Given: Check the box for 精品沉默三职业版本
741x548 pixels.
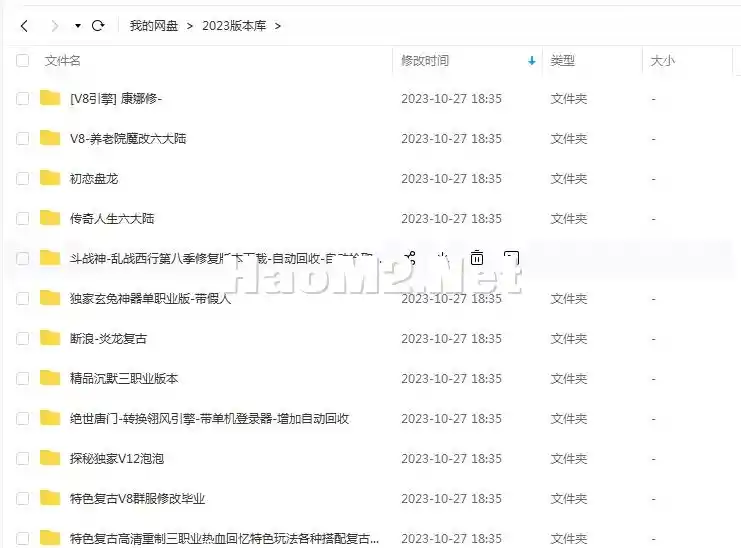Looking at the screenshot, I should [23, 378].
